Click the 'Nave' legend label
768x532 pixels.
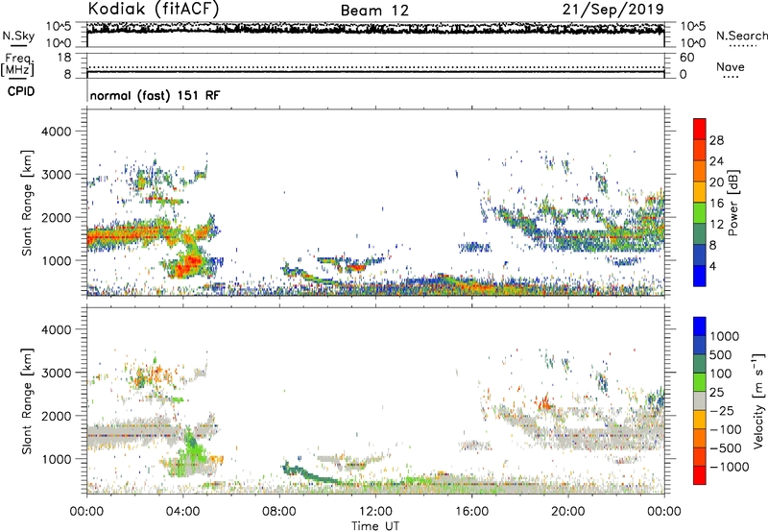click(731, 67)
